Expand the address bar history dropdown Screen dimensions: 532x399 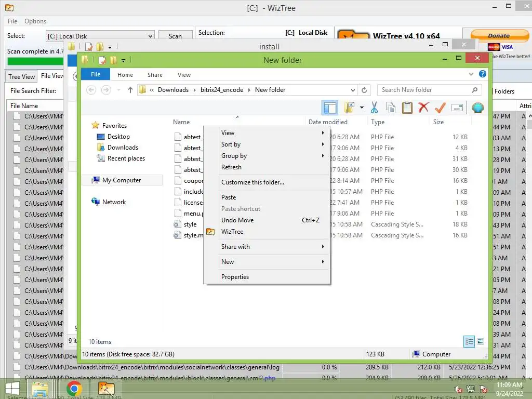(x=353, y=90)
